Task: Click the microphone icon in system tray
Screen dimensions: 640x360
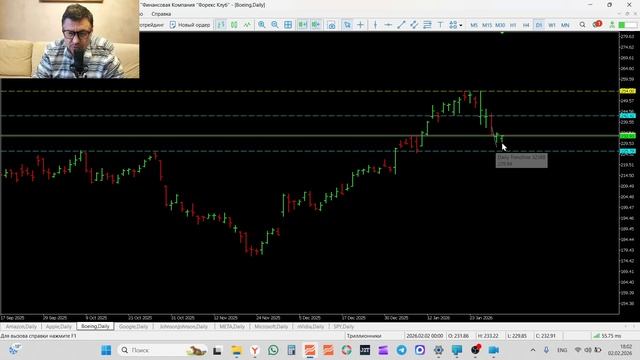Action: point(546,350)
